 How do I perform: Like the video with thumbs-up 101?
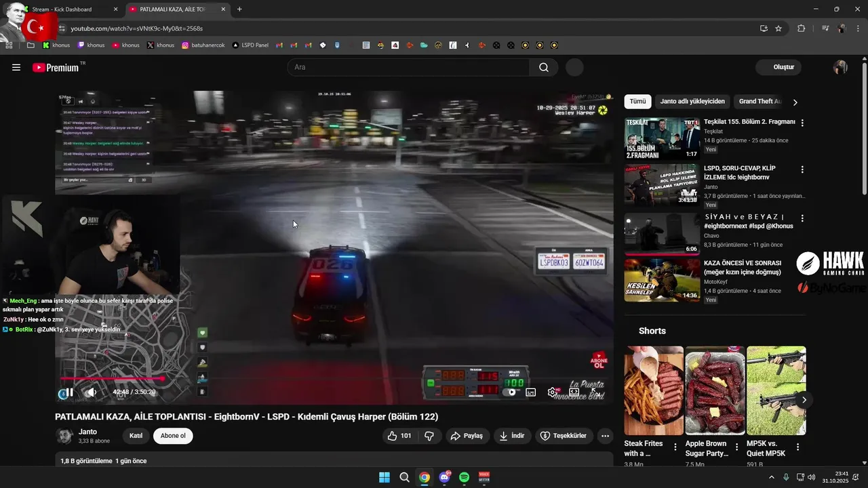tap(399, 436)
